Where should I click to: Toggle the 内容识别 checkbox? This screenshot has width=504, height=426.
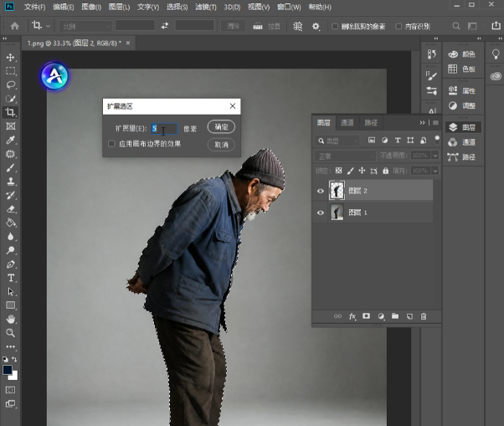pos(399,26)
